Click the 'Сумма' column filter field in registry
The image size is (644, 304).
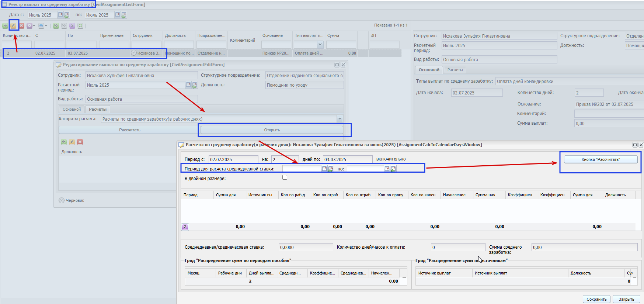point(341,45)
